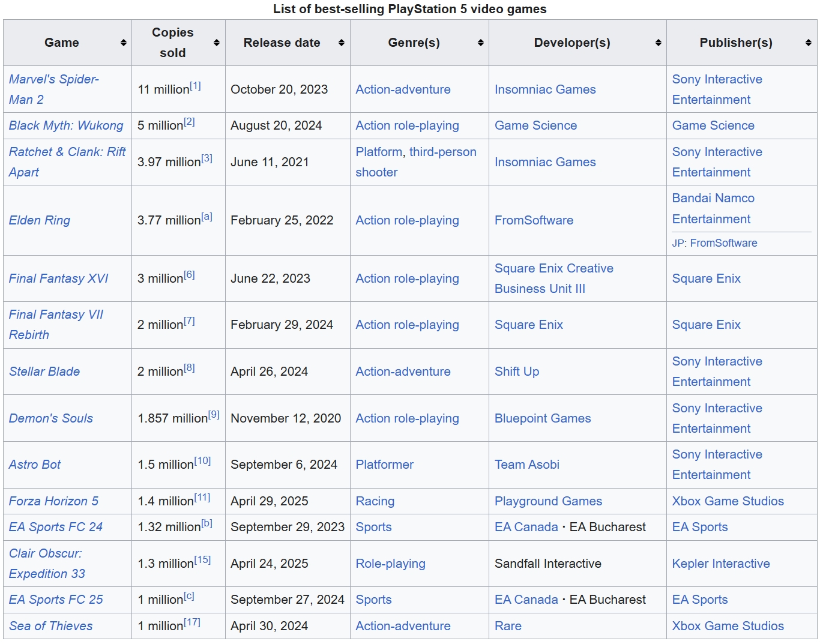This screenshot has height=644, width=823.
Task: Open Rare developer link
Action: [x=508, y=626]
